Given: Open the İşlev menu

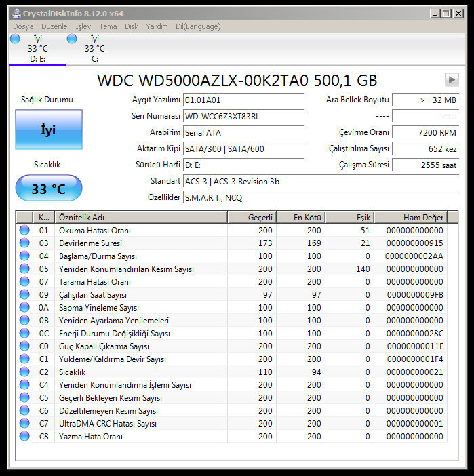Looking at the screenshot, I should tap(83, 26).
